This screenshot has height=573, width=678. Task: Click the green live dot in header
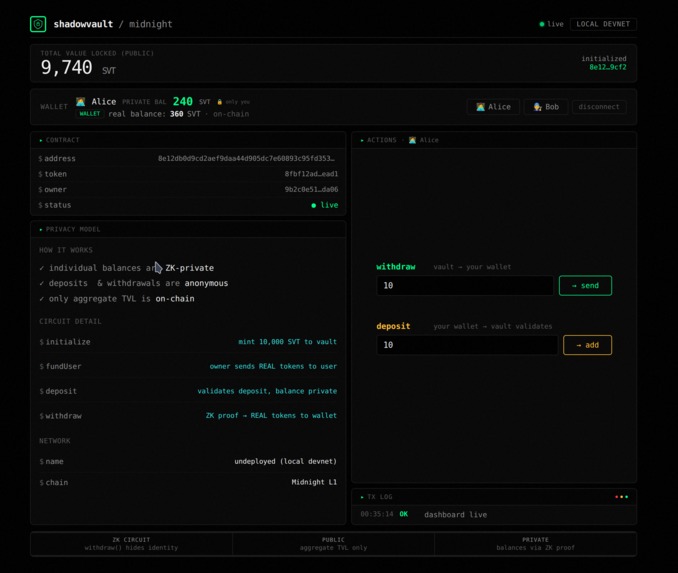click(542, 24)
